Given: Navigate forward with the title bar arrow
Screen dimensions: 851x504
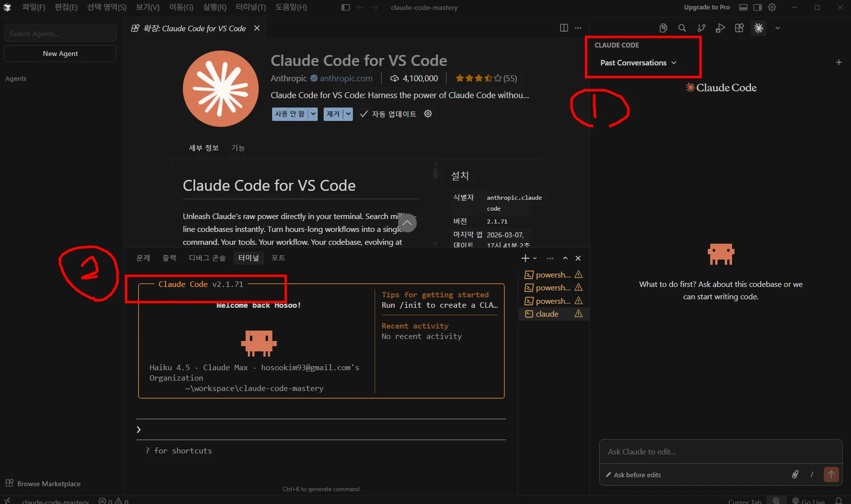Looking at the screenshot, I should click(374, 7).
